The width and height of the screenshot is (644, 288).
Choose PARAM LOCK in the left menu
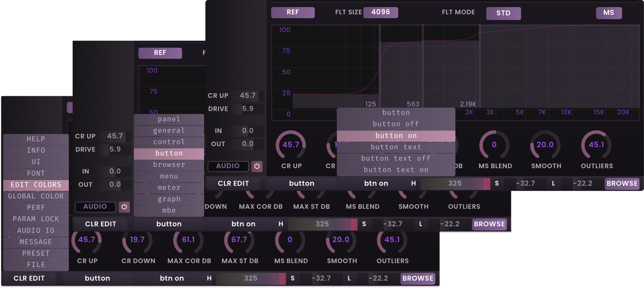click(x=36, y=219)
